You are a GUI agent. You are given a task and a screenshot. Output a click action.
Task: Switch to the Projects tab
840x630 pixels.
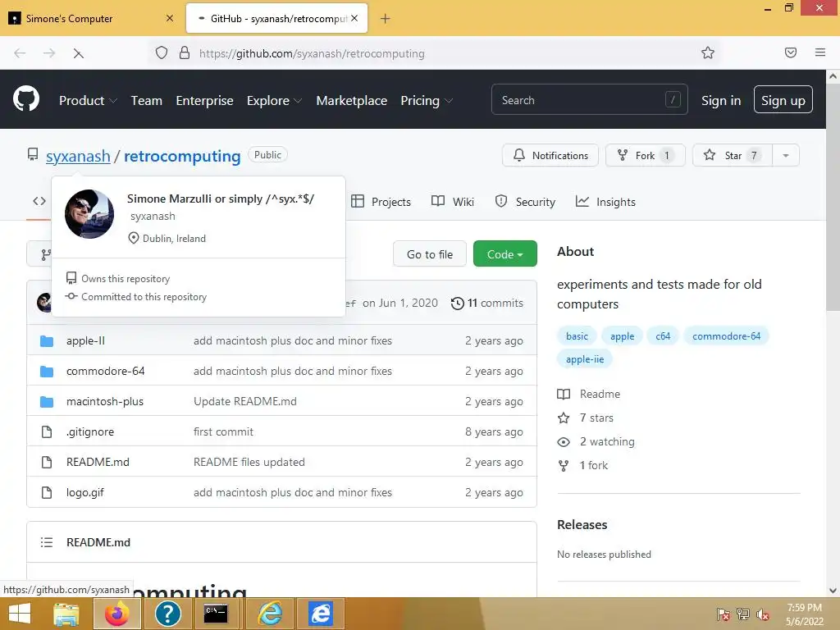pyautogui.click(x=381, y=202)
